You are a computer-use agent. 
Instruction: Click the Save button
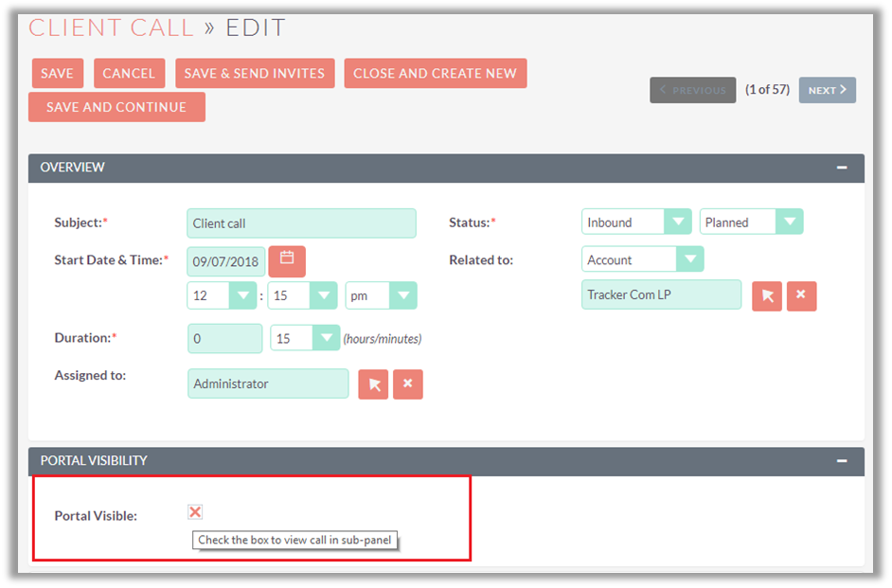click(58, 74)
